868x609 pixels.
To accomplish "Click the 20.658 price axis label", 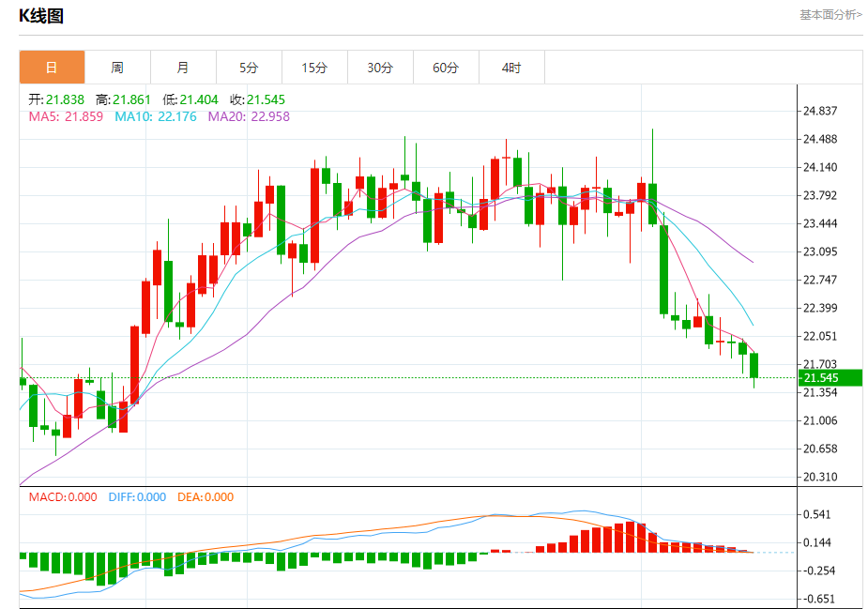I will coord(820,449).
